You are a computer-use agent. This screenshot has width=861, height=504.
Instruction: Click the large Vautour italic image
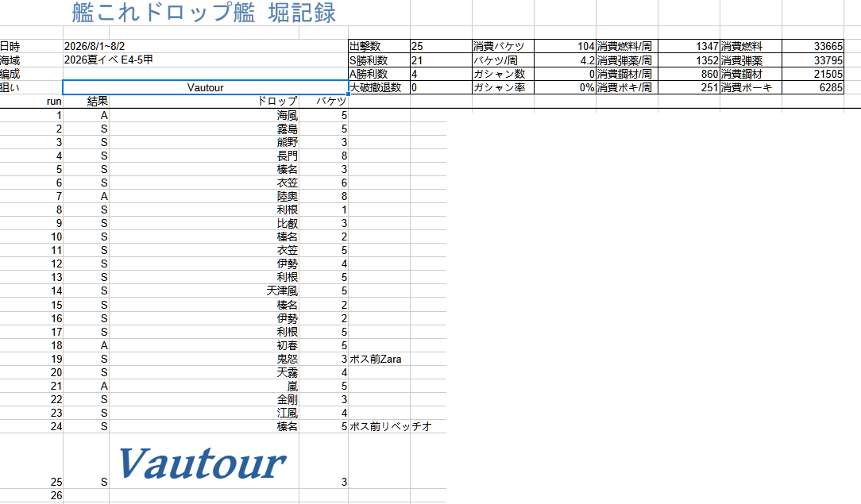202,463
